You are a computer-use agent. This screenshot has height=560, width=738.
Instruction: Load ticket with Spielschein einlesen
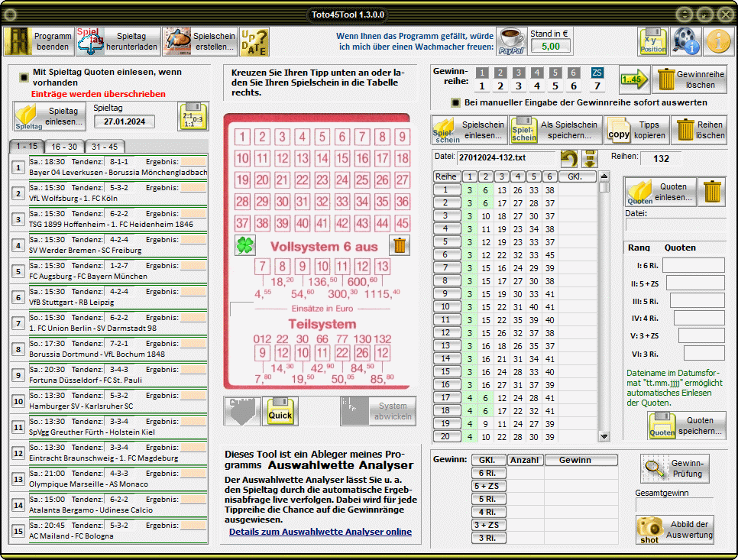point(469,130)
